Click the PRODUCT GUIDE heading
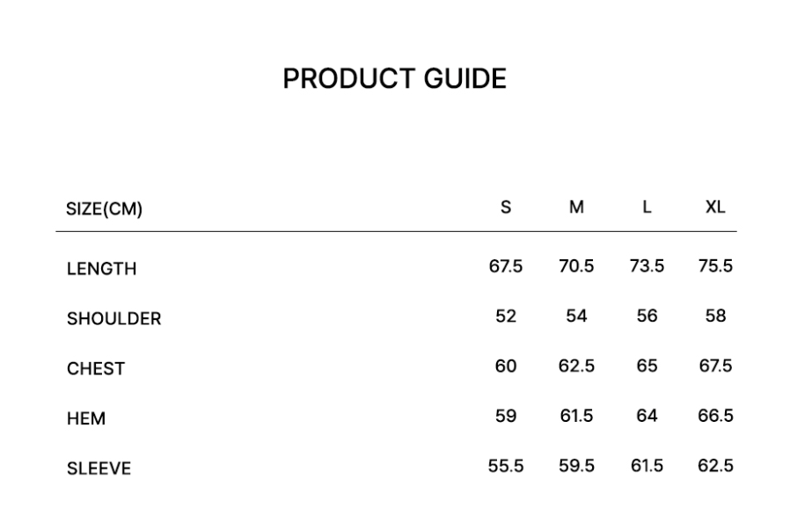This screenshot has height=508, width=812. coord(394,79)
